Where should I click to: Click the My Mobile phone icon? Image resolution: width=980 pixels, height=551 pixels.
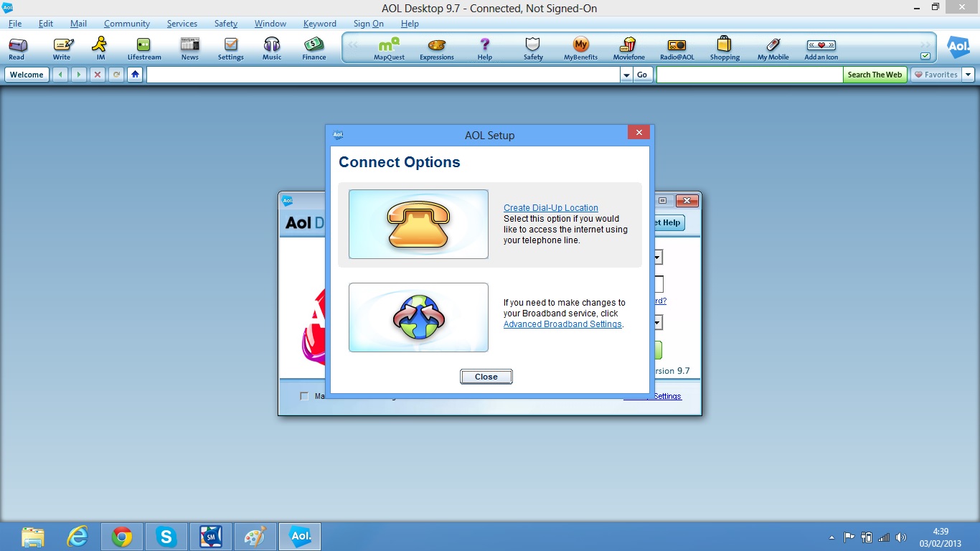773,48
